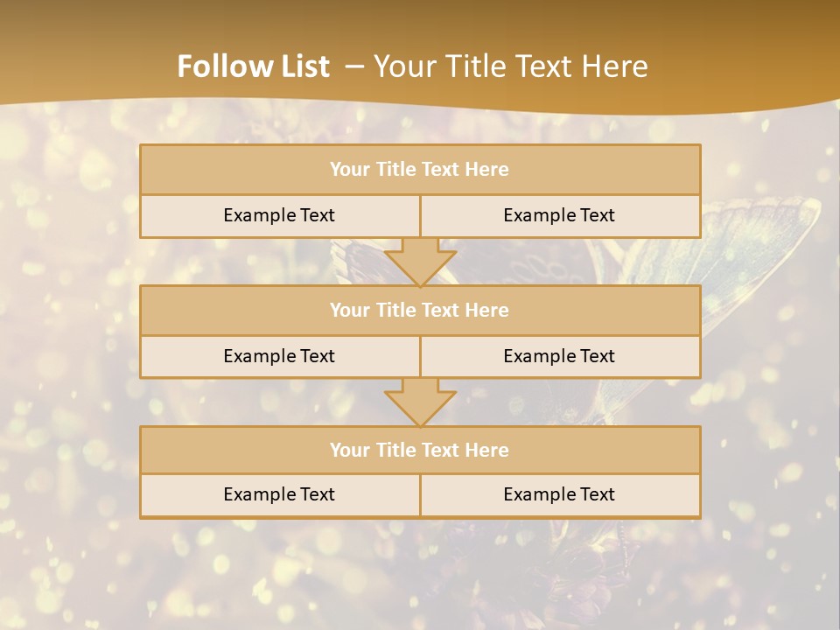
Task: Click first block's right 'Example Text' cell
Action: pos(560,216)
